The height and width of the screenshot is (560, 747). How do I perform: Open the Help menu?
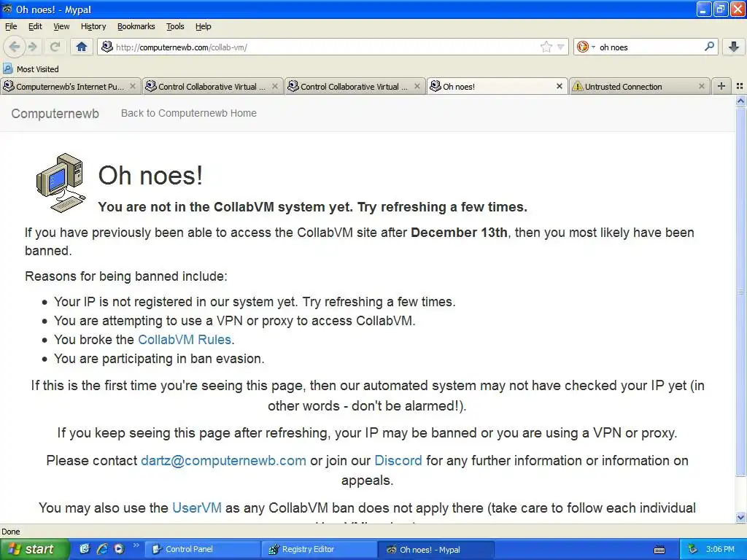tap(203, 26)
